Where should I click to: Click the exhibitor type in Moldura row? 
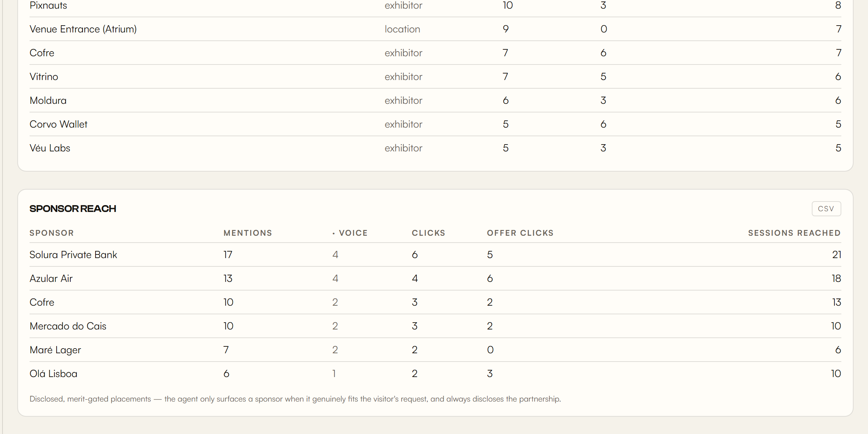[403, 101]
